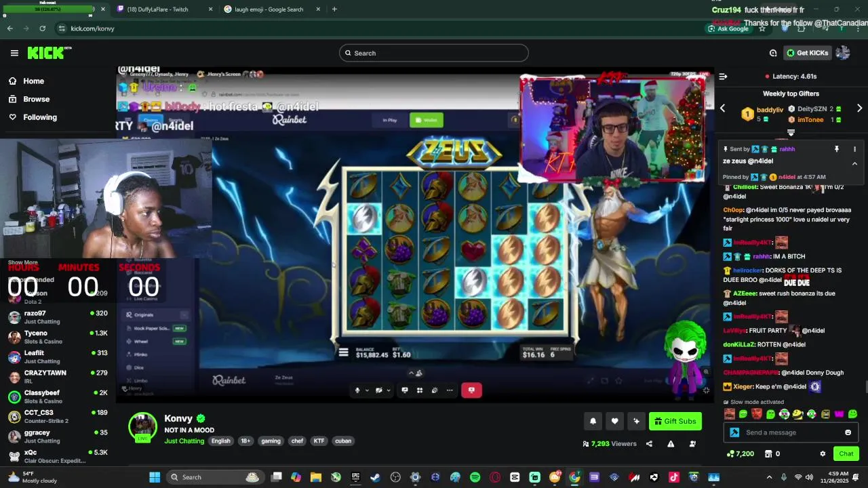Open a new browser tab
This screenshot has height=488, width=868.
pyautogui.click(x=334, y=9)
